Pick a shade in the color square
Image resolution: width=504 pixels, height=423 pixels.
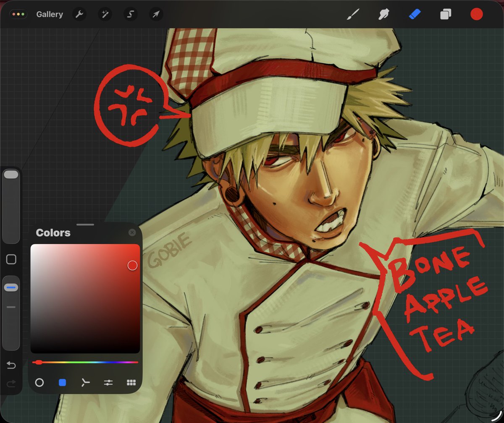tap(85, 298)
